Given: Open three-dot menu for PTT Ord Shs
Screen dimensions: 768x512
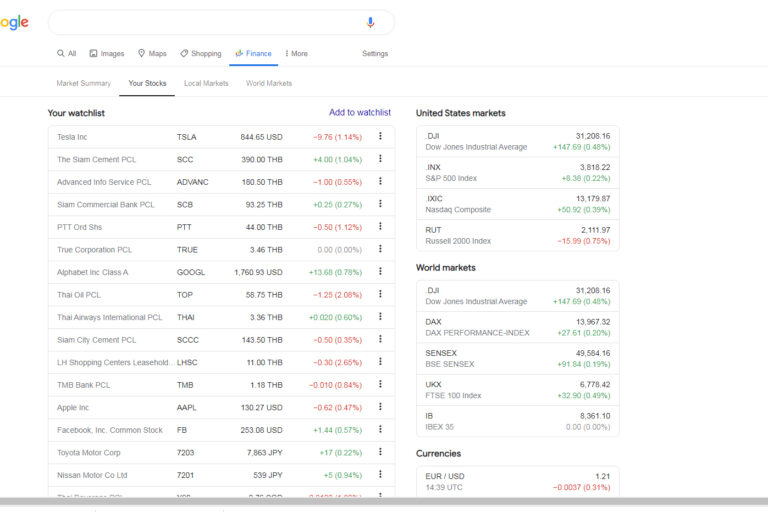Looking at the screenshot, I should [x=380, y=227].
